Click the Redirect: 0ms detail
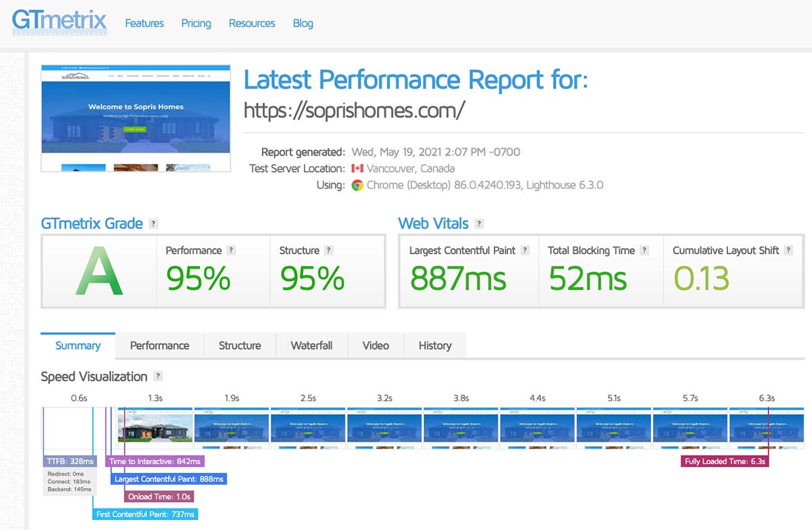 click(66, 474)
